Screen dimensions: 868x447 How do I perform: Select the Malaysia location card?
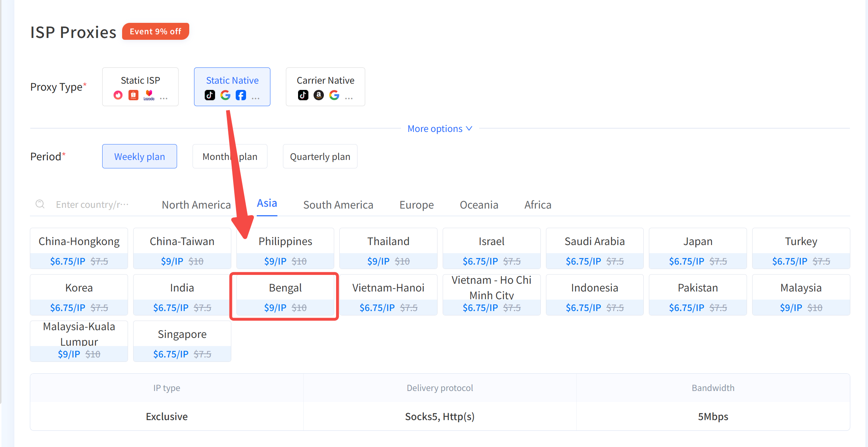click(801, 295)
